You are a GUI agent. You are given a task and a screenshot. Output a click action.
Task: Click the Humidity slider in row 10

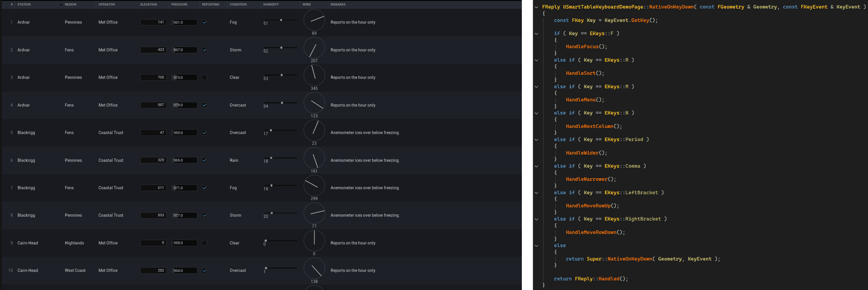point(280,268)
